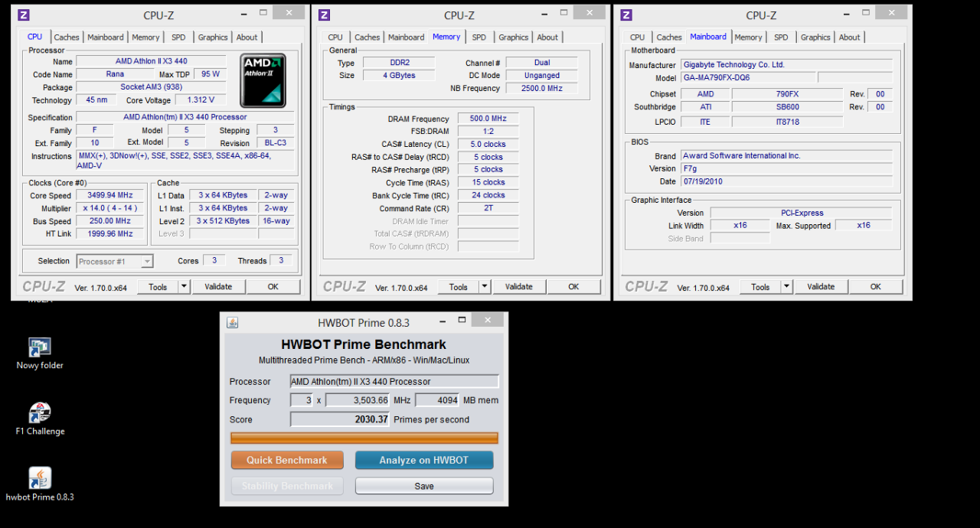The height and width of the screenshot is (528, 980).
Task: Select the CPU tab in the middle CPU-Z window
Action: pos(335,37)
